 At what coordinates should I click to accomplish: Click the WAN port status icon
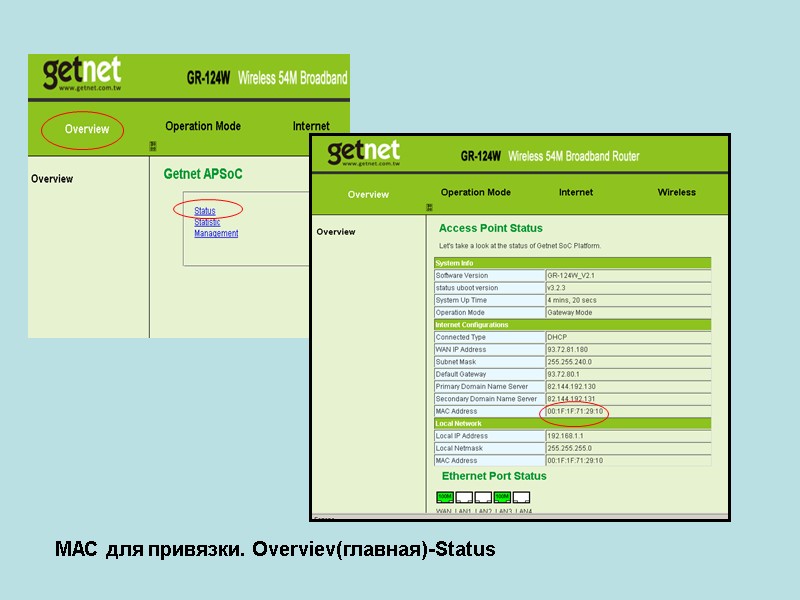pyautogui.click(x=445, y=497)
